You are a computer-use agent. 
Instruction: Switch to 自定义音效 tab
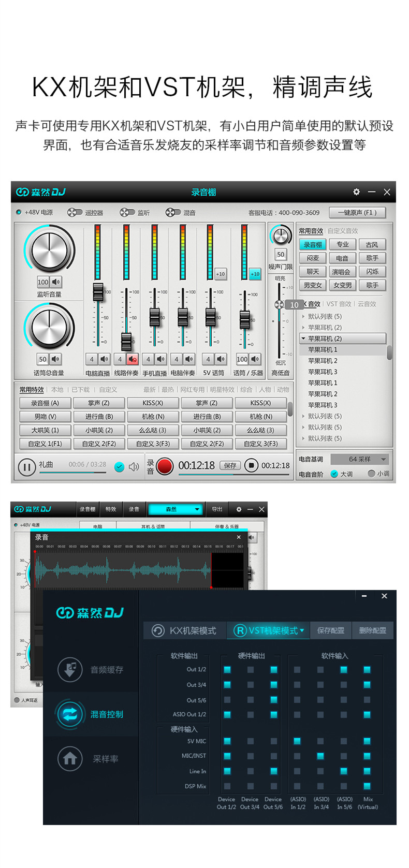pos(343,231)
